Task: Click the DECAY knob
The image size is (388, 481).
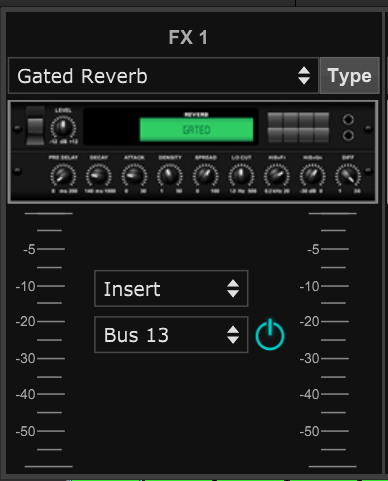Action: (x=99, y=176)
